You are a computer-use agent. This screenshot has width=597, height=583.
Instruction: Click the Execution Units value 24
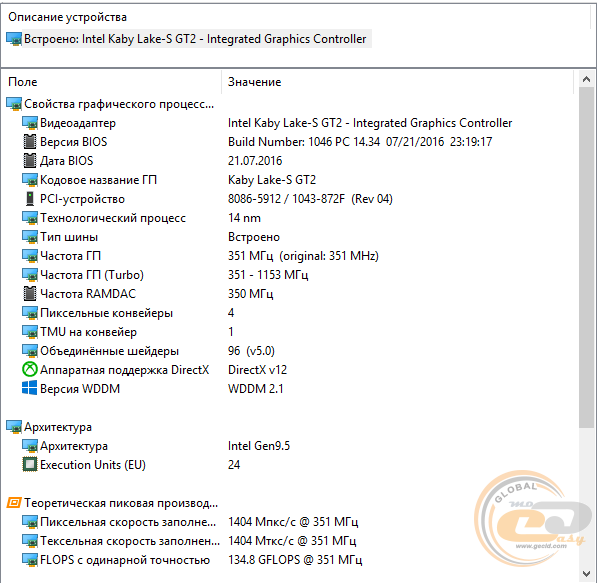point(234,465)
